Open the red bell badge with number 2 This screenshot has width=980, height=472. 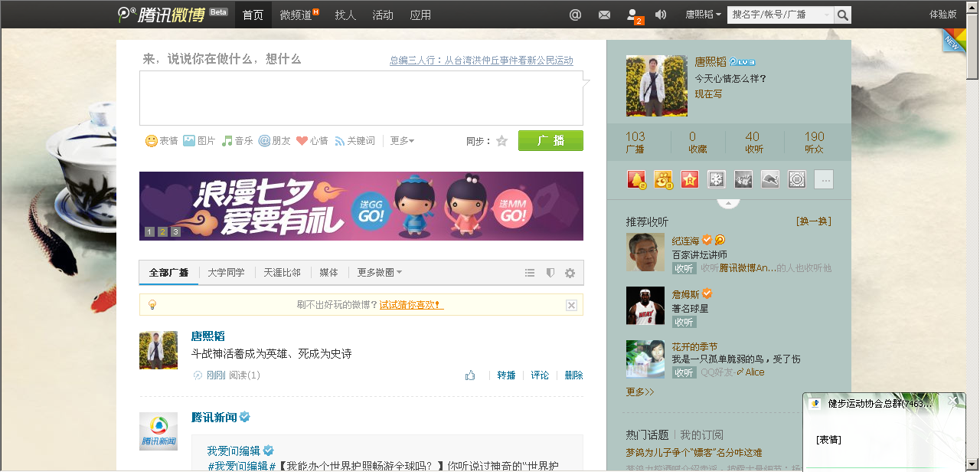[x=636, y=179]
